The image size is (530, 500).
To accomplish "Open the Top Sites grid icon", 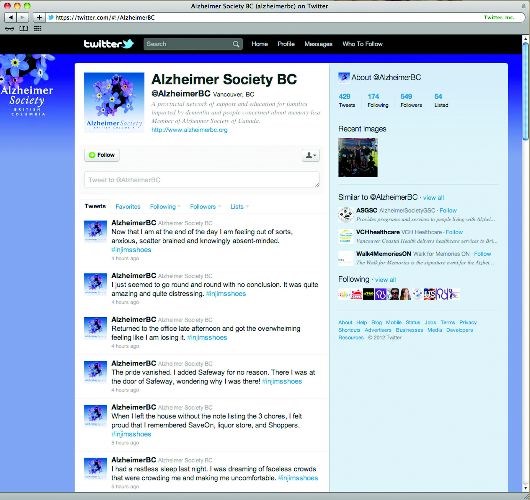I will [x=38, y=29].
